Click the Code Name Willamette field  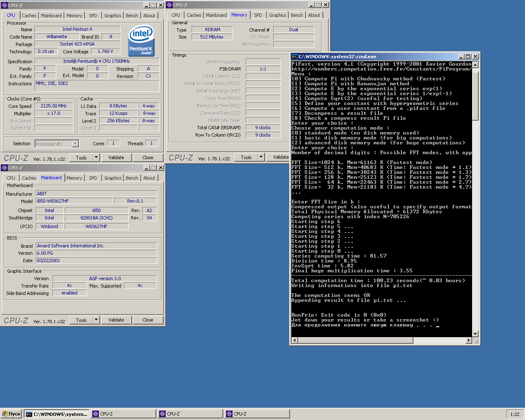pos(57,37)
